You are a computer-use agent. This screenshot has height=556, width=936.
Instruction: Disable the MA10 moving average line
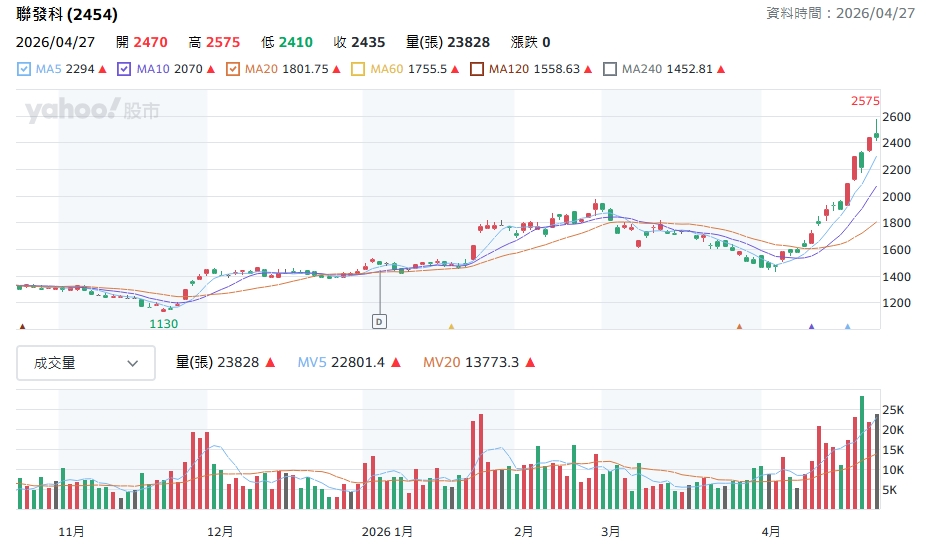tap(124, 69)
